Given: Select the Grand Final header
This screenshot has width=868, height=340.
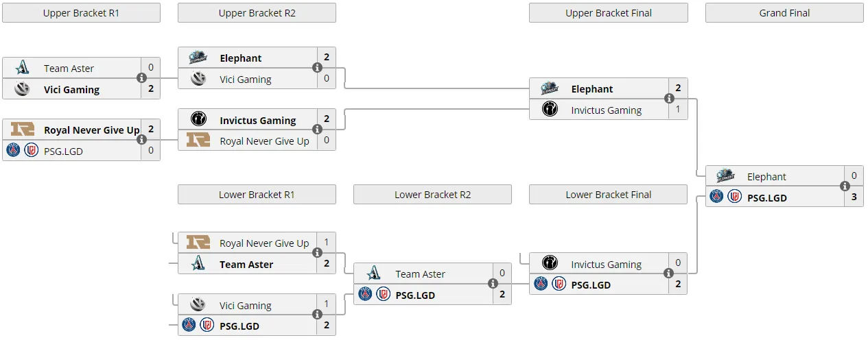Looking at the screenshot, I should [784, 13].
